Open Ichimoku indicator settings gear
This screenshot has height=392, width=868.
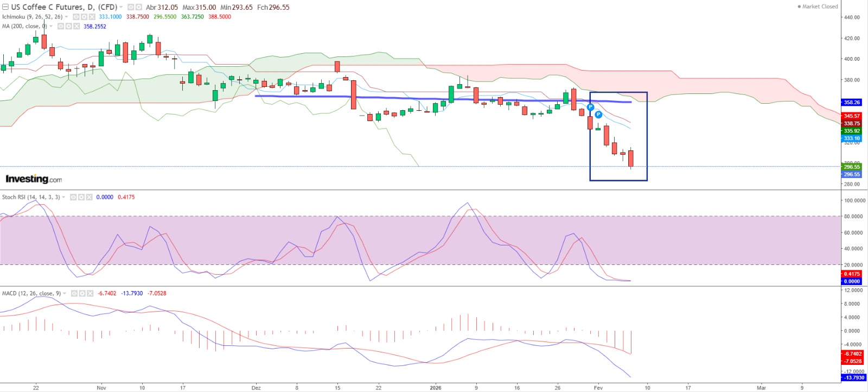click(x=84, y=17)
